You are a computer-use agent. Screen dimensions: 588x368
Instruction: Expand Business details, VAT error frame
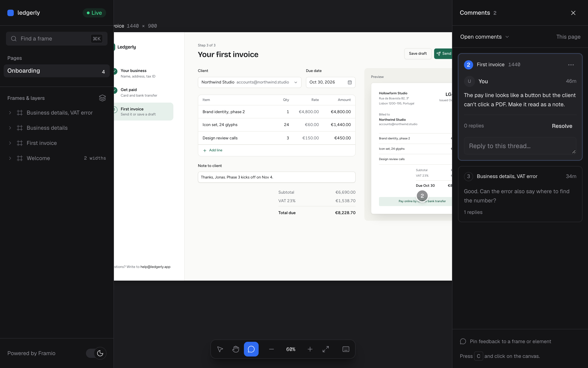[10, 112]
